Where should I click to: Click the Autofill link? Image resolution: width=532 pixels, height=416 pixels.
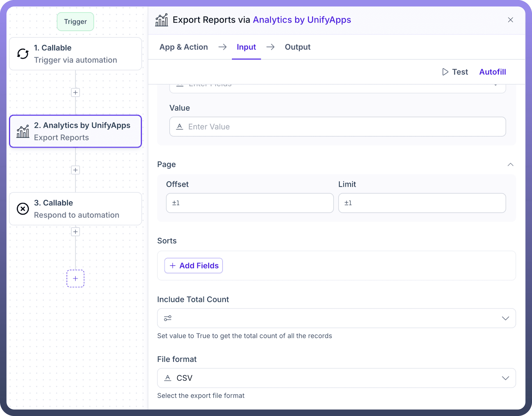tap(493, 72)
